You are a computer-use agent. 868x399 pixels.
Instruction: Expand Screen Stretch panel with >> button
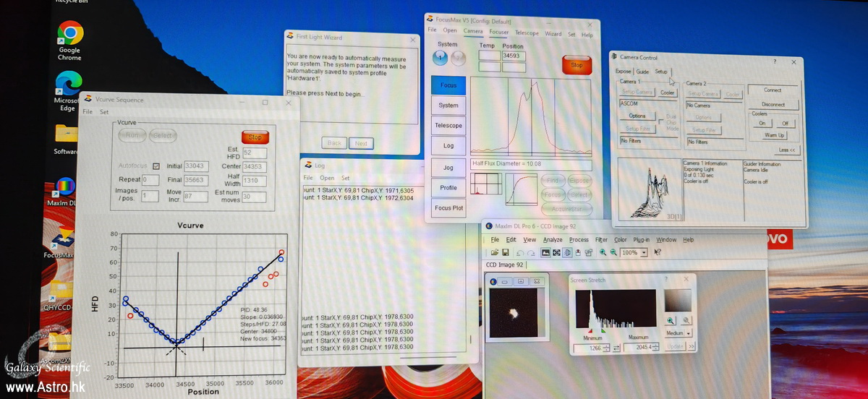point(692,347)
